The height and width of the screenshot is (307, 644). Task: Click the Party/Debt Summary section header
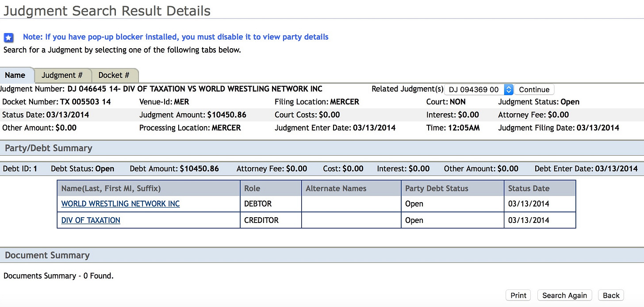point(322,148)
